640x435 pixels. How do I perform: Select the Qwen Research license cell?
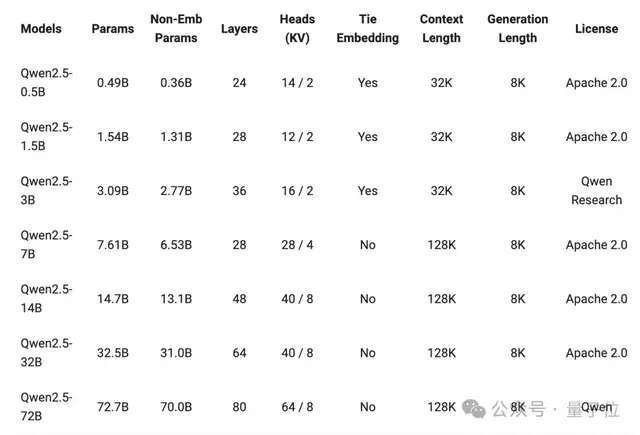(596, 190)
